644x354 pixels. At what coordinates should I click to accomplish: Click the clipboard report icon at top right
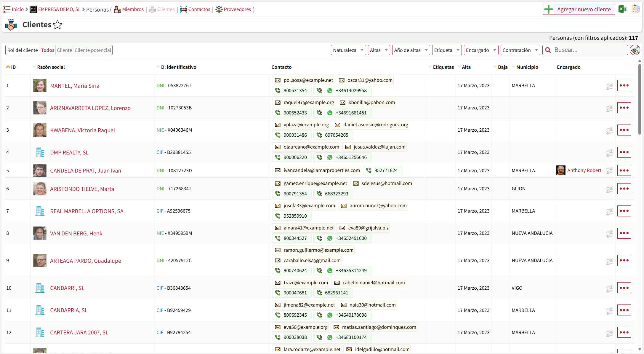(635, 9)
